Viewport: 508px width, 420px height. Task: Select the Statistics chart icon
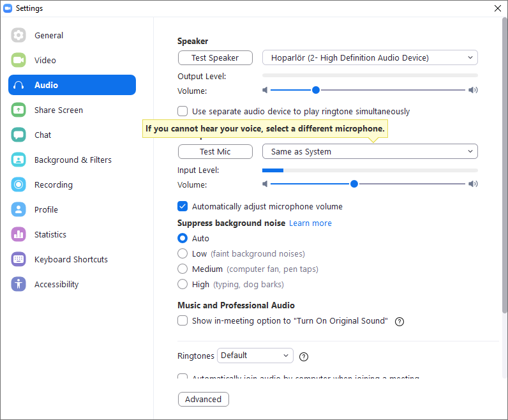[x=19, y=235]
